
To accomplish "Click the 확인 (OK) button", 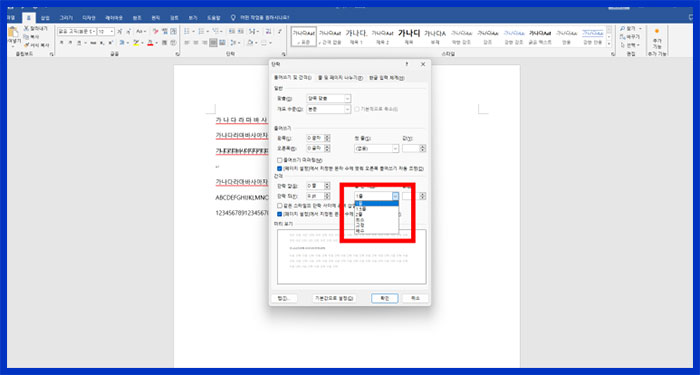I will (x=384, y=298).
